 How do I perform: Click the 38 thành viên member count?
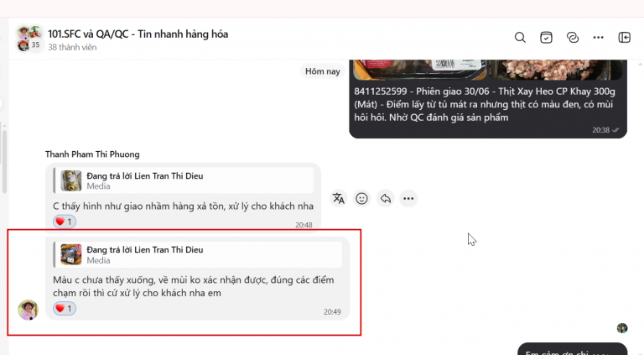(x=72, y=47)
